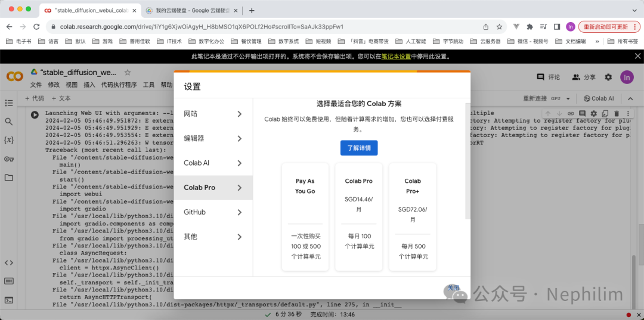Expand the 编辑器 settings section
644x320 pixels.
coord(213,139)
